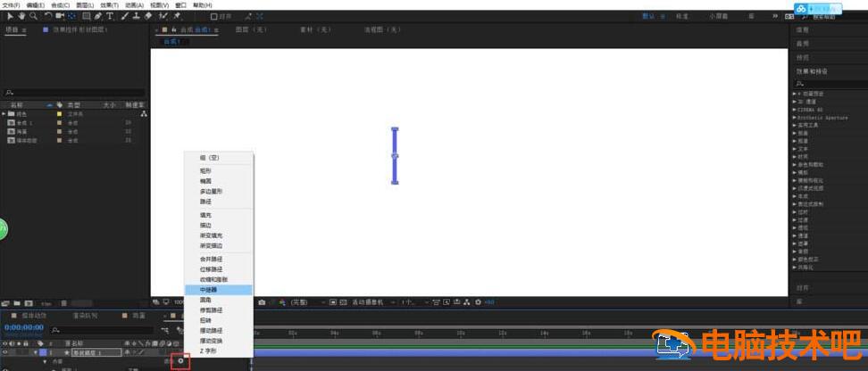Select the Pan Behind anchor point tool

[x=71, y=16]
